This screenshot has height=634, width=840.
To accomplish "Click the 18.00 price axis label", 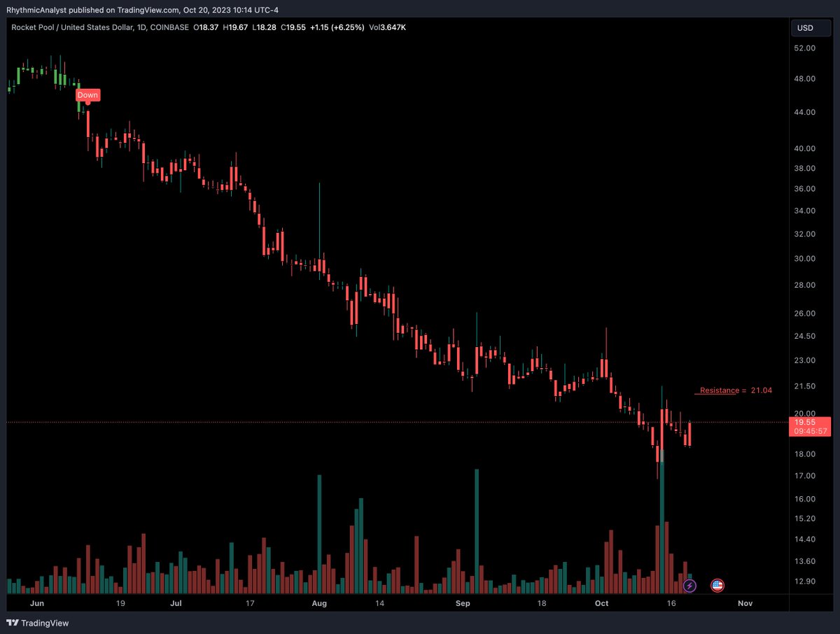I will (x=806, y=454).
